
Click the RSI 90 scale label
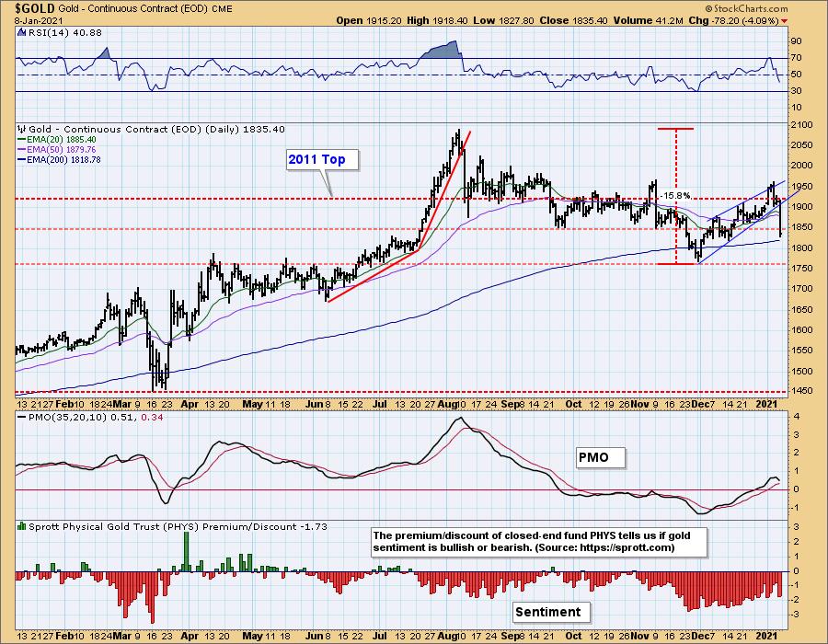pyautogui.click(x=796, y=41)
